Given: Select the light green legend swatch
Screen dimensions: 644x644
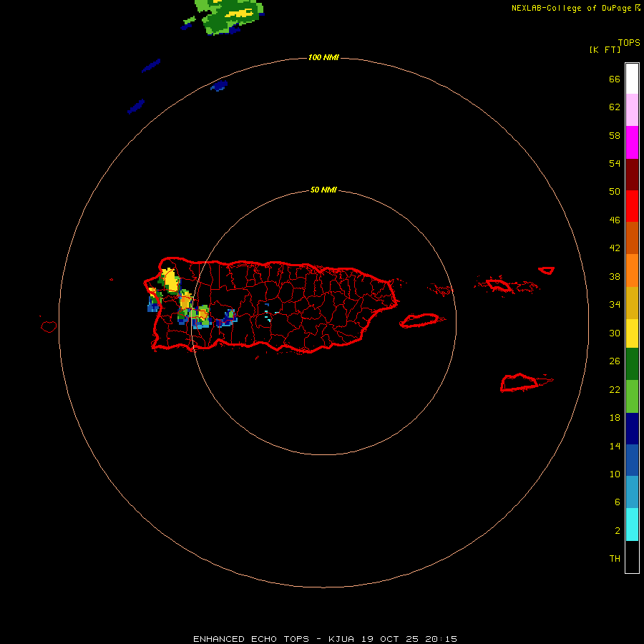Looking at the screenshot, I should click(632, 396).
